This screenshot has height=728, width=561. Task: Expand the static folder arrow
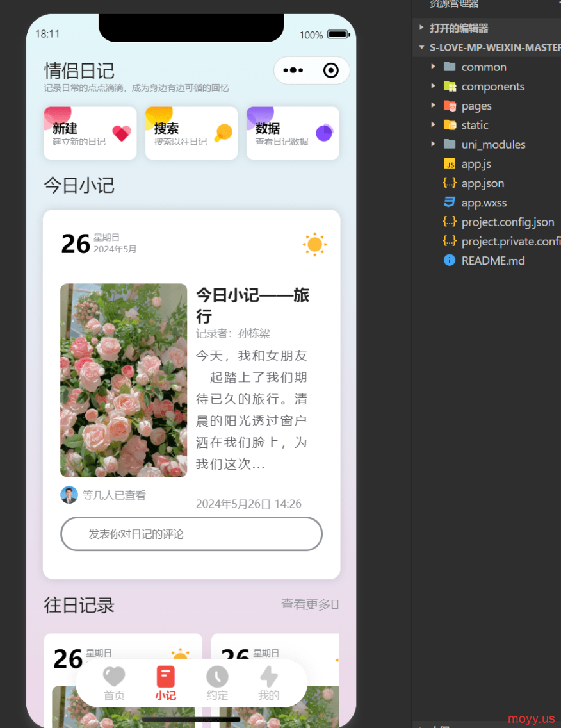[433, 125]
